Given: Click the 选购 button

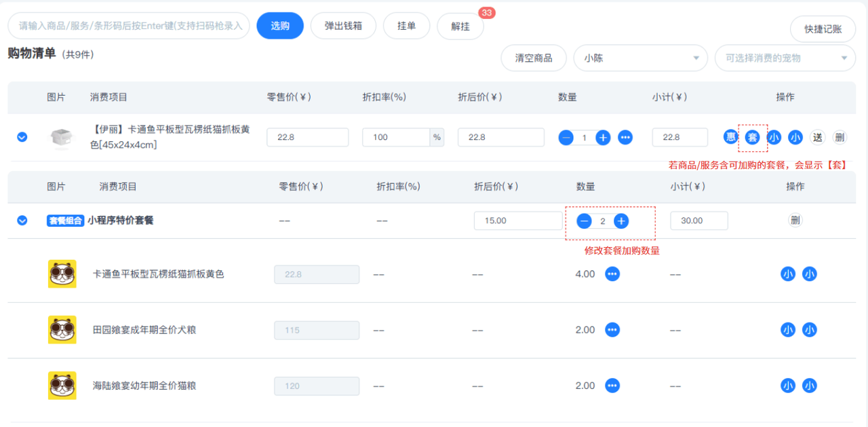Looking at the screenshot, I should [280, 26].
